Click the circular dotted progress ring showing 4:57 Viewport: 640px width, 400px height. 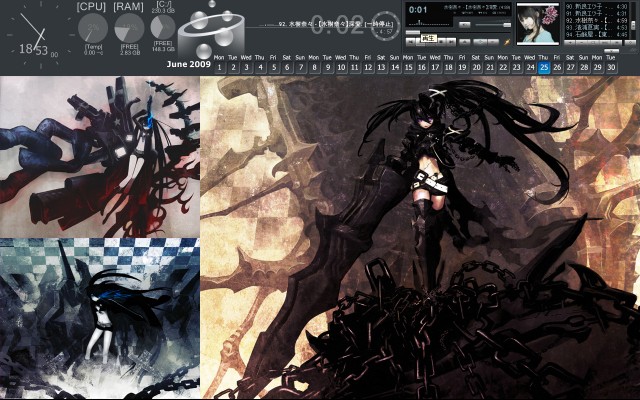click(384, 25)
